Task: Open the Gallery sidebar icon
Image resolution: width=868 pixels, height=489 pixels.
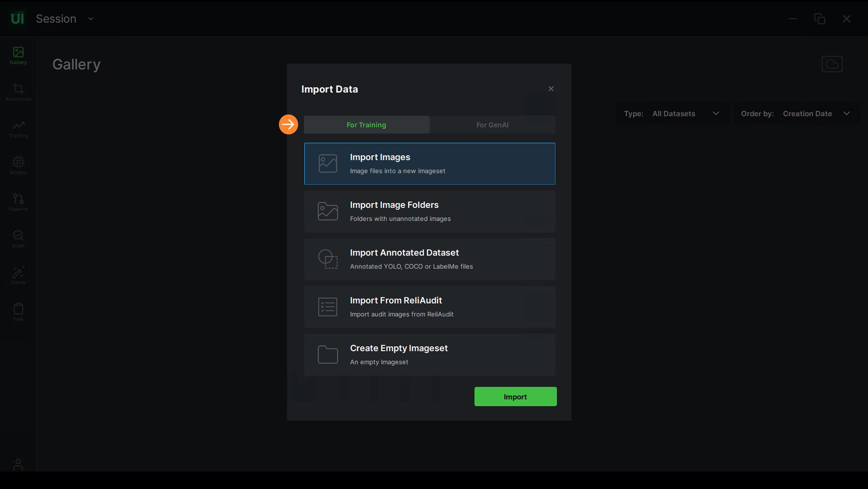Action: tap(18, 55)
